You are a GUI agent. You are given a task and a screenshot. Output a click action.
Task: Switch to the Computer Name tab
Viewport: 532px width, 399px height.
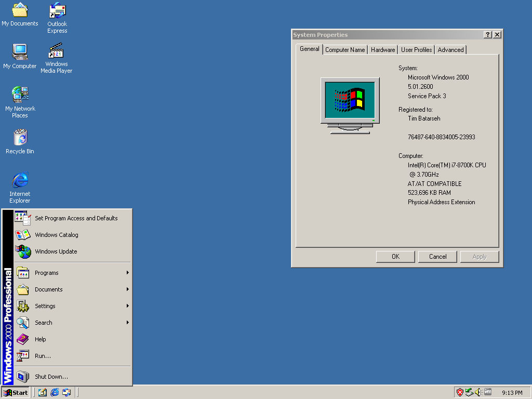pyautogui.click(x=345, y=49)
